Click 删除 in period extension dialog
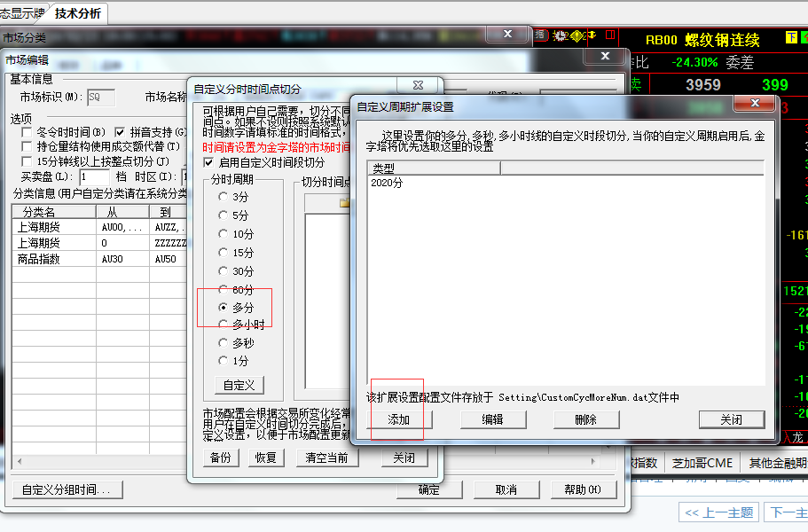This screenshot has height=532, width=808. point(586,419)
